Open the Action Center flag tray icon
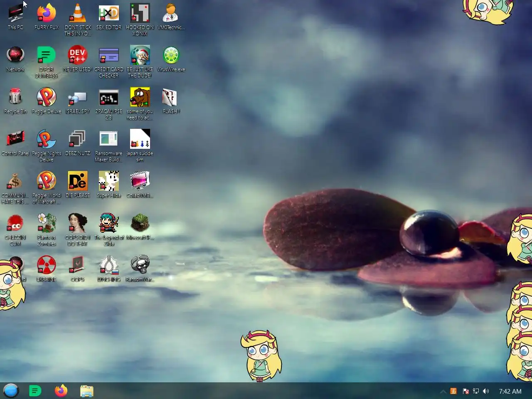 coord(465,391)
